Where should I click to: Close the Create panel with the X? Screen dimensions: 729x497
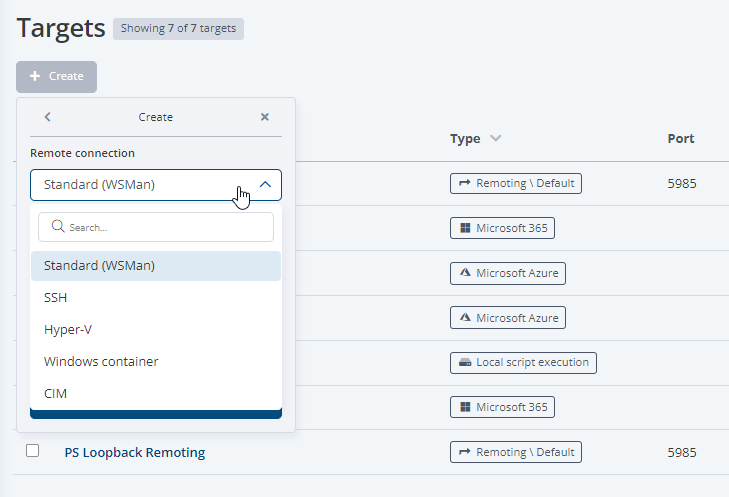point(265,117)
